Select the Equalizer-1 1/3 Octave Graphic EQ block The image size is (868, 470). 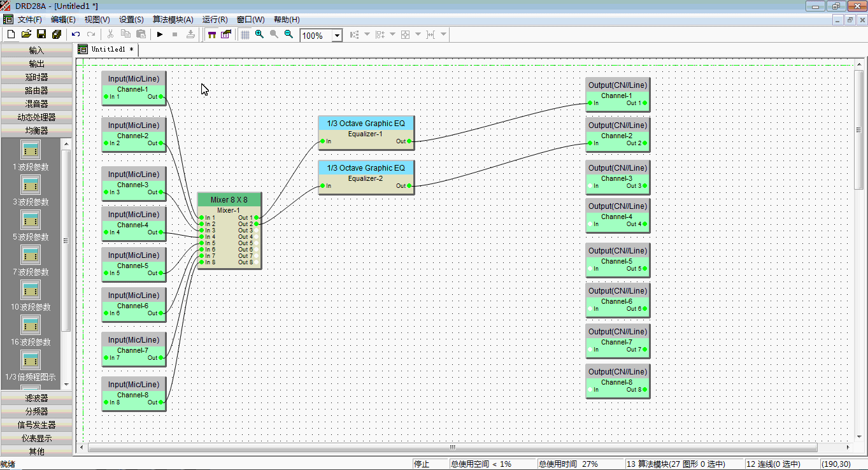(366, 124)
